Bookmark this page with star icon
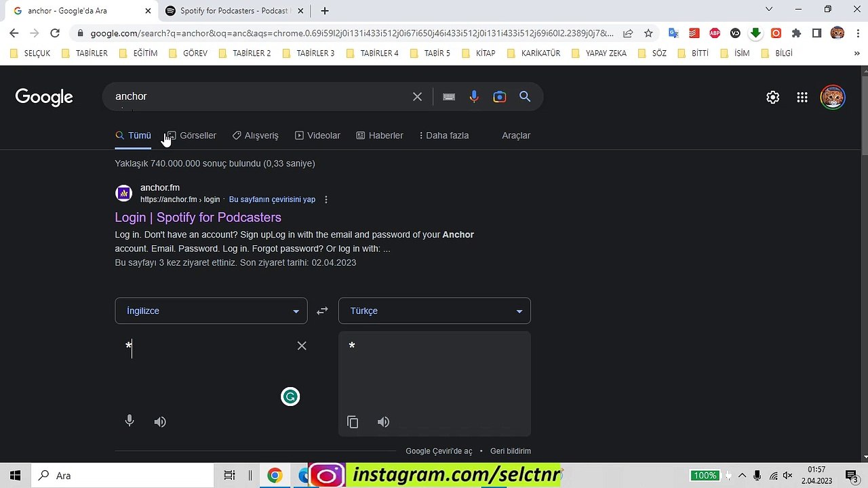This screenshot has height=488, width=868. [648, 33]
